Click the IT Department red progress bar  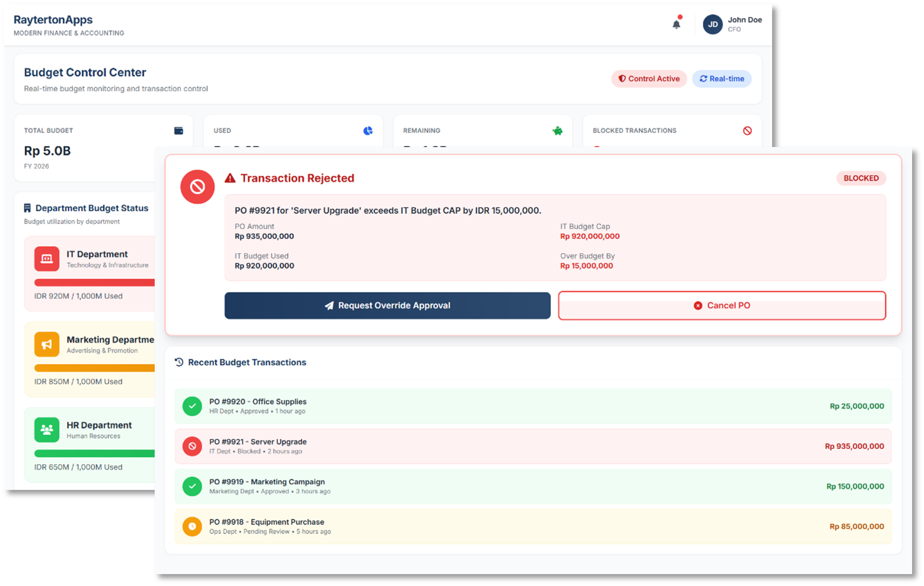click(x=94, y=283)
